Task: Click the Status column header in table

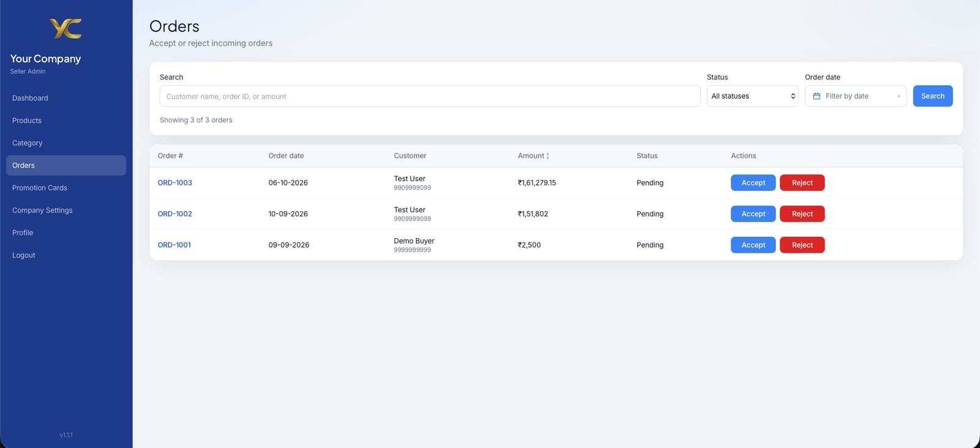Action: point(647,156)
